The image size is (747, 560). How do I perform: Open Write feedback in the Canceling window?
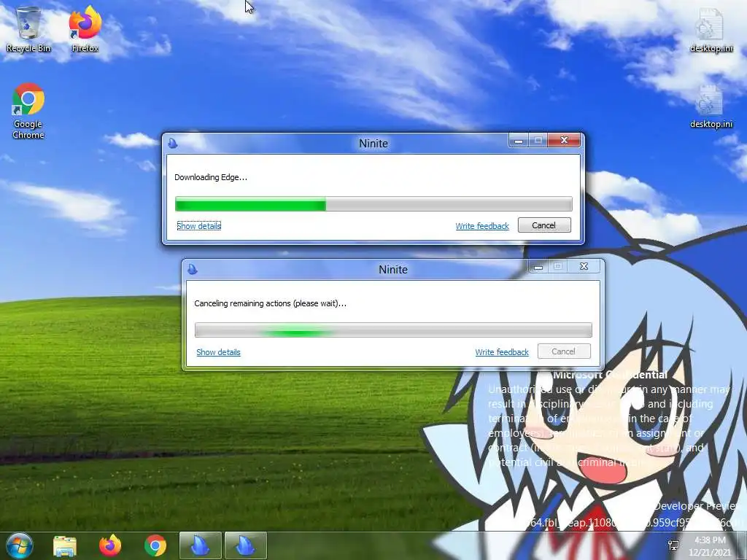pyautogui.click(x=502, y=352)
